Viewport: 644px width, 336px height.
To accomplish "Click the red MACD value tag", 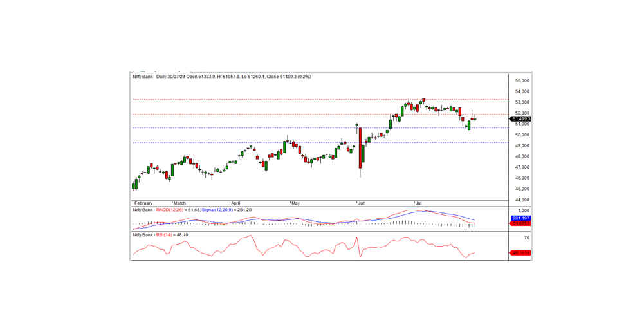I will click(520, 224).
